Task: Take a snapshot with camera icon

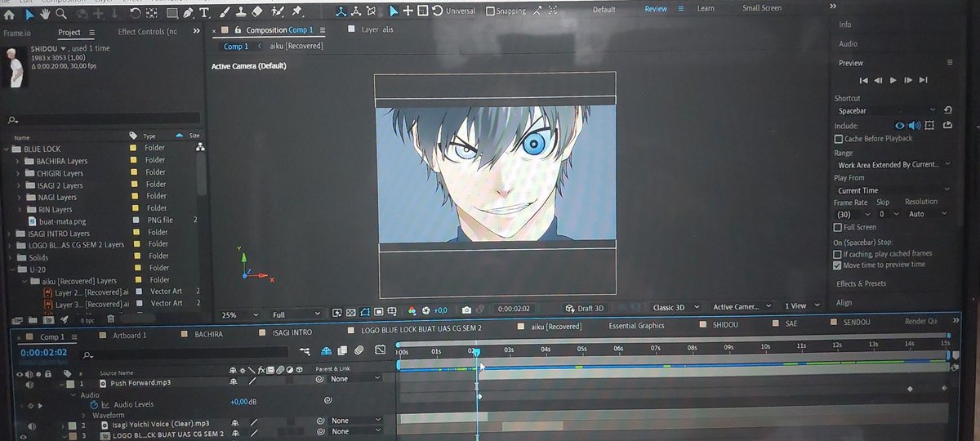Action: (466, 310)
